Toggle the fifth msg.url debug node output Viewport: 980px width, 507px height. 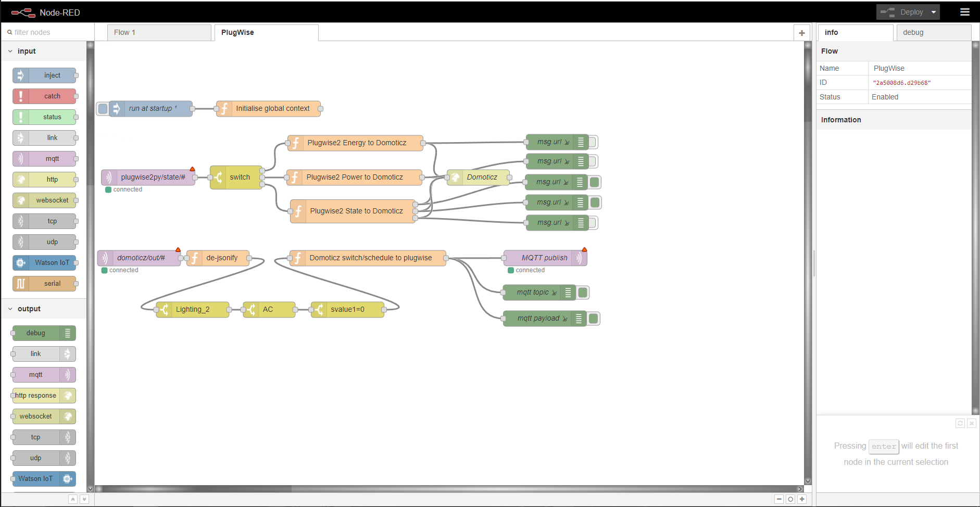tap(593, 223)
